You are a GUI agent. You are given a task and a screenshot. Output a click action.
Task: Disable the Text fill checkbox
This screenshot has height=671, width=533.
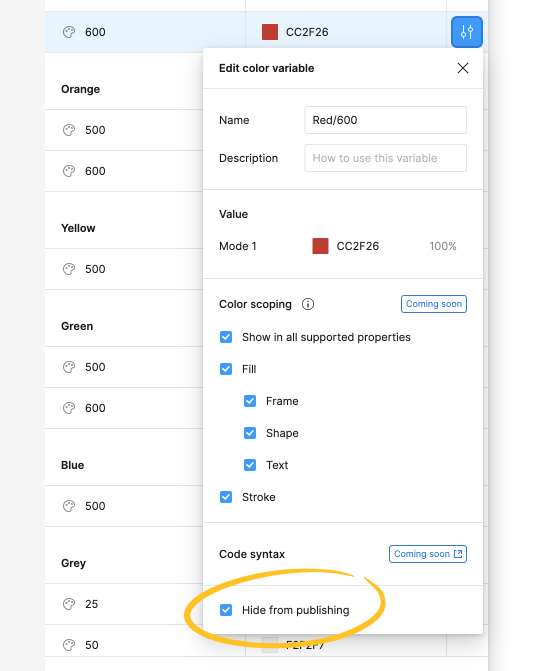pos(250,465)
